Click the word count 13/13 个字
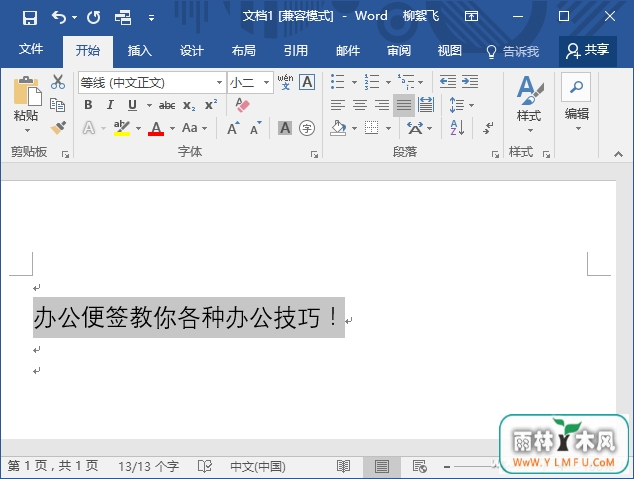Image resolution: width=634 pixels, height=479 pixels. point(148,466)
